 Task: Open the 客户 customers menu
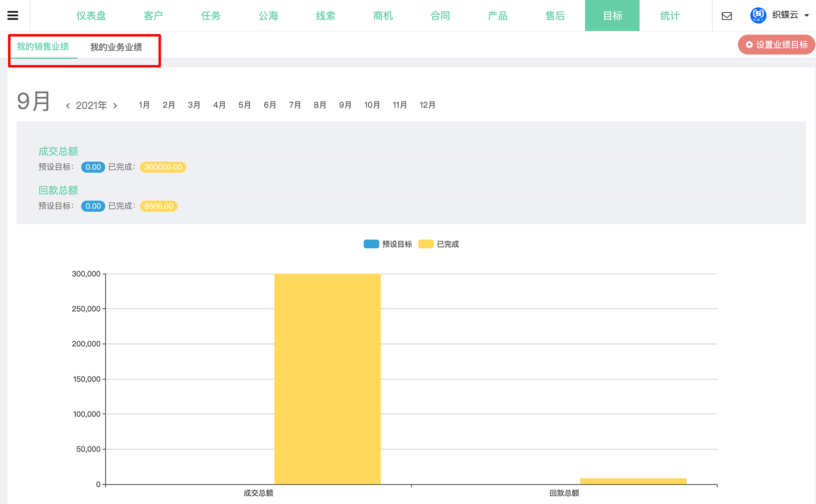click(x=153, y=15)
